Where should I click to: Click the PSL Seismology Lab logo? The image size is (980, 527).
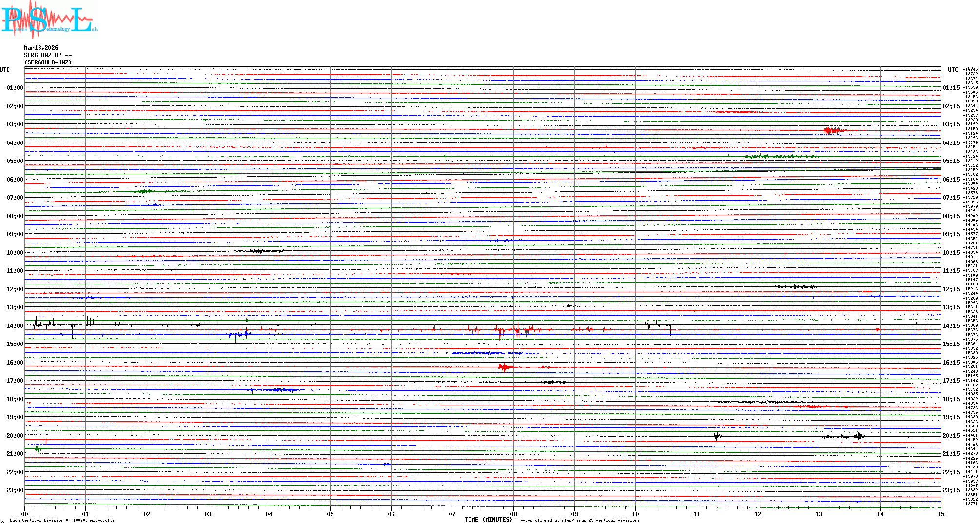coord(49,20)
